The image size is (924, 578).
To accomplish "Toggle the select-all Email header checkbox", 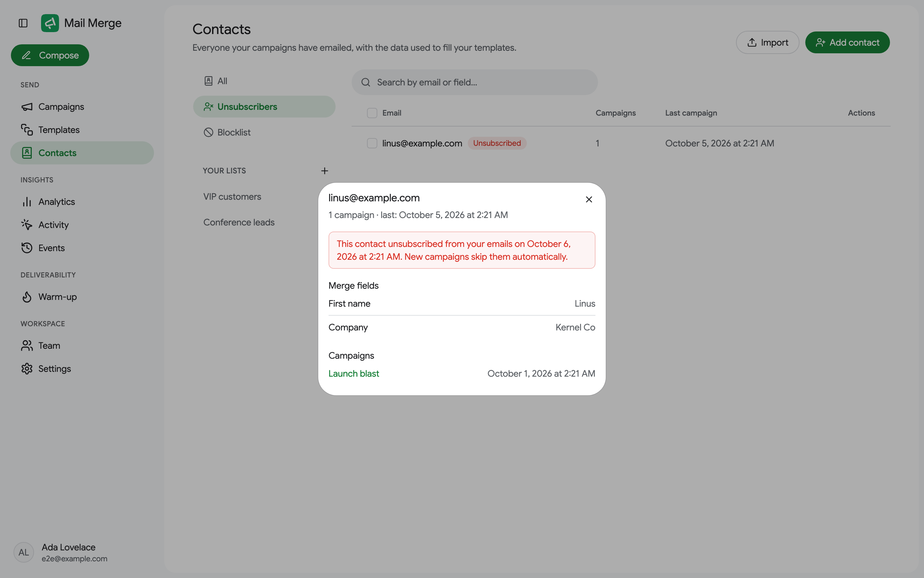I will coord(372,113).
